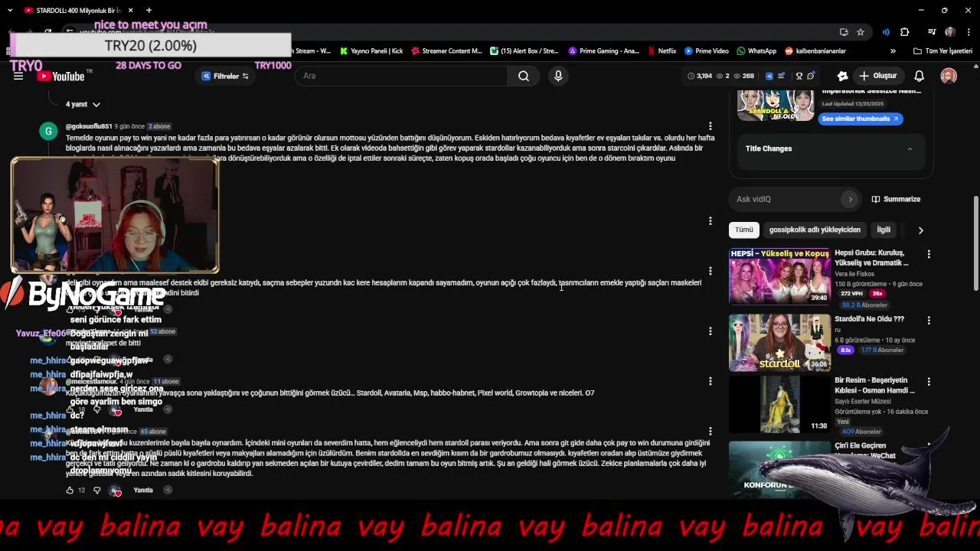Open the Bir Resim 11:30 thumbnail

tap(779, 403)
